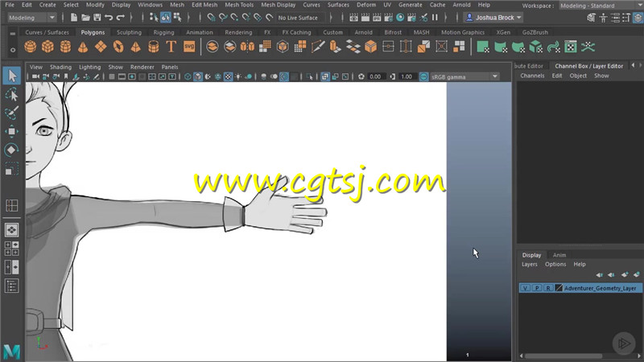Toggle use all lights in viewport
Image resolution: width=644 pixels, height=362 pixels.
point(238,76)
